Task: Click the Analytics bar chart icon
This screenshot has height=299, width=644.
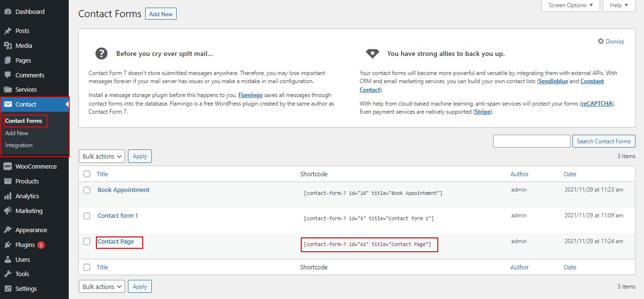Action: point(8,196)
